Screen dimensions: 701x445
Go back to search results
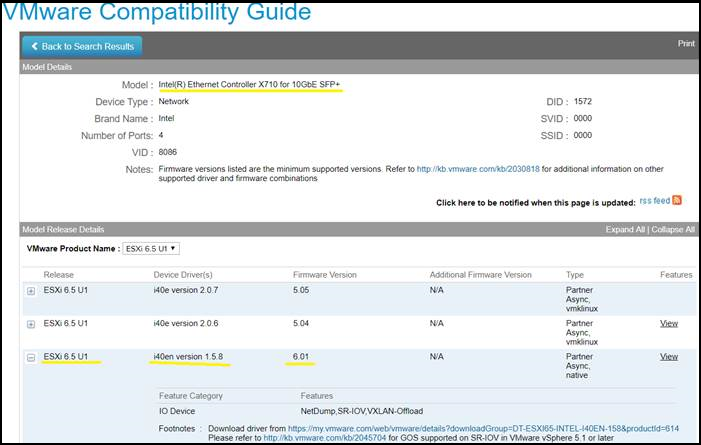click(82, 47)
